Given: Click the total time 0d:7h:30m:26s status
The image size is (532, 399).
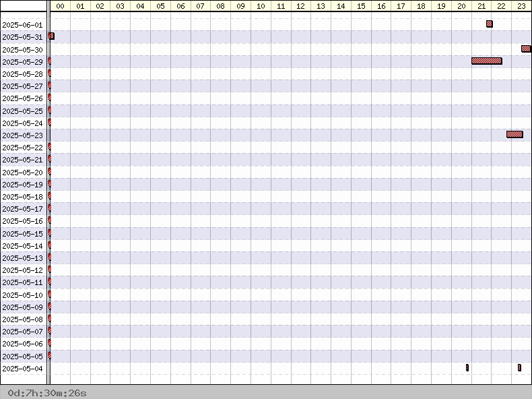Looking at the screenshot, I should [x=47, y=393].
